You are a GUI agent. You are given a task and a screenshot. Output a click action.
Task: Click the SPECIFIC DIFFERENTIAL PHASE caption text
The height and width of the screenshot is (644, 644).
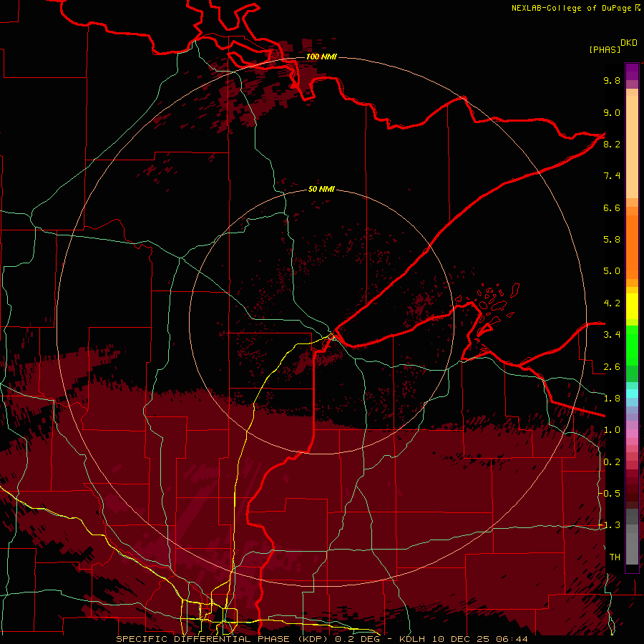(203, 639)
